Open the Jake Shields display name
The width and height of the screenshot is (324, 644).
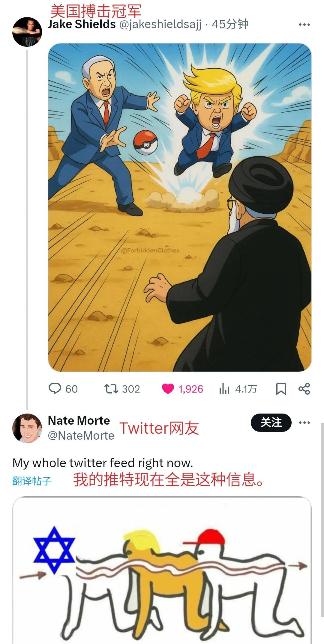click(x=82, y=24)
